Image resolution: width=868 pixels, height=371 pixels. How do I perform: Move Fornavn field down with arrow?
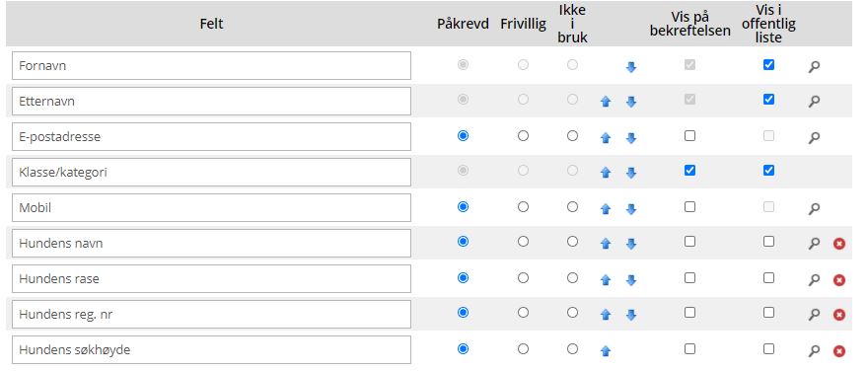point(631,67)
